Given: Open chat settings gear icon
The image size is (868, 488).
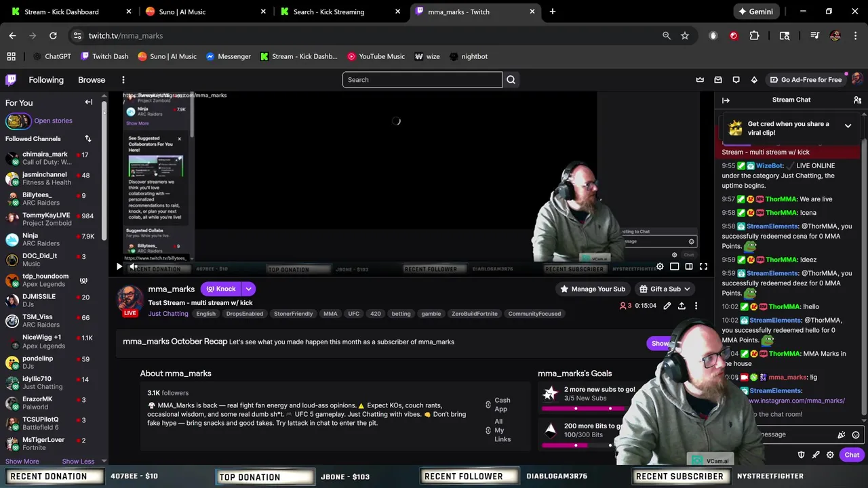Looking at the screenshot, I should point(830,455).
